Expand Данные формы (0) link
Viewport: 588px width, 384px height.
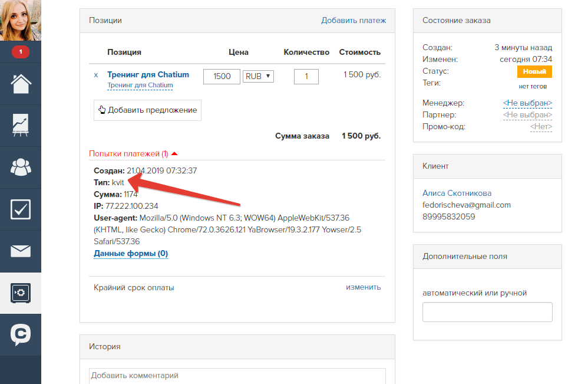click(131, 254)
